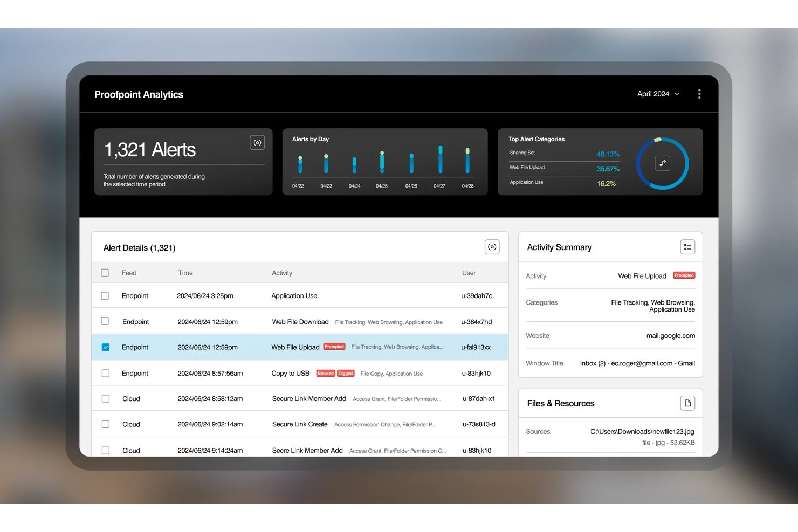
Task: Click time 2024/06/24 8:57:56am cell
Action: [210, 373]
